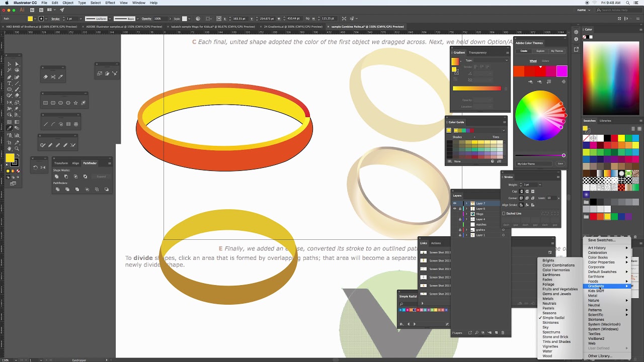Expand Layer 7 disclosure arrow
Viewport: 644px width, 362px height.
pos(466,204)
